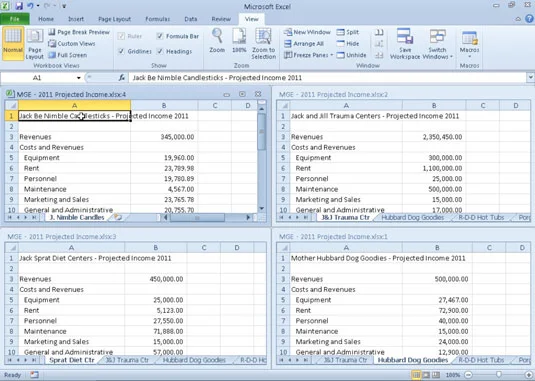
Task: Open the File tab
Action: pyautogui.click(x=15, y=19)
